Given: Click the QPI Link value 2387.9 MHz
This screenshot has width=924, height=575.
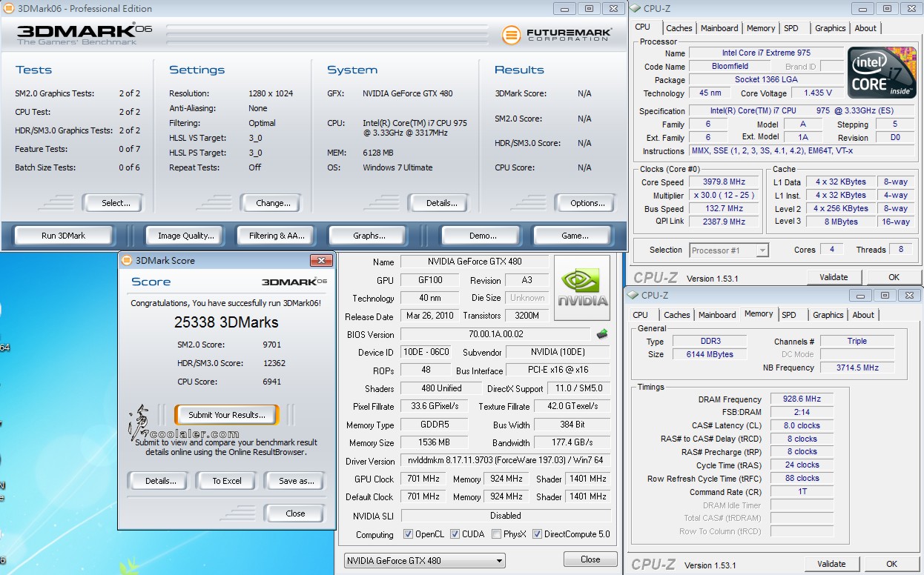Looking at the screenshot, I should coord(725,222).
